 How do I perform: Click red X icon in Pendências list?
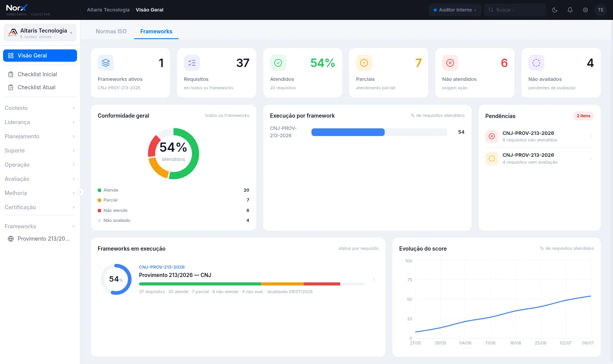coord(492,136)
